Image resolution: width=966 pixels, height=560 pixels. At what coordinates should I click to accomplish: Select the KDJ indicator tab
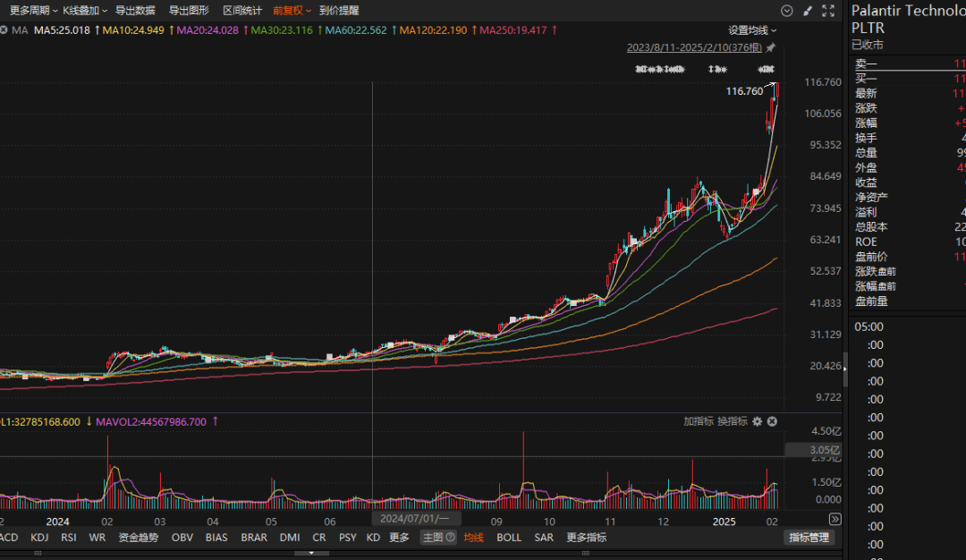click(x=39, y=538)
